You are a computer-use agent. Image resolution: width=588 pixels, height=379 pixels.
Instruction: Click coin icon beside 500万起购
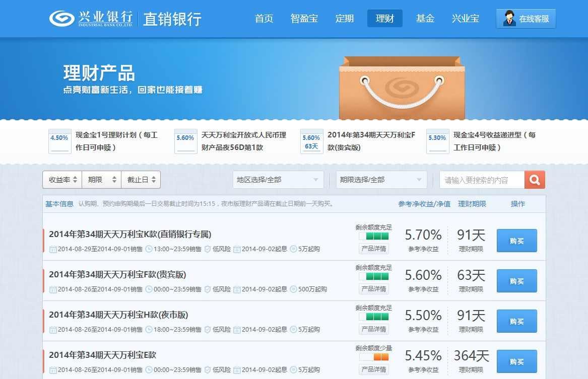click(x=294, y=289)
